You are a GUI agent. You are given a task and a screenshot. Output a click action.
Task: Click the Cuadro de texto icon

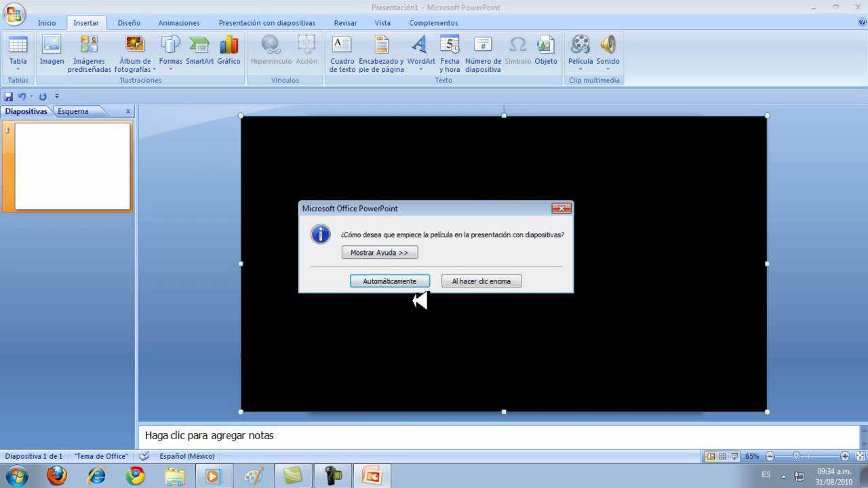(x=342, y=45)
